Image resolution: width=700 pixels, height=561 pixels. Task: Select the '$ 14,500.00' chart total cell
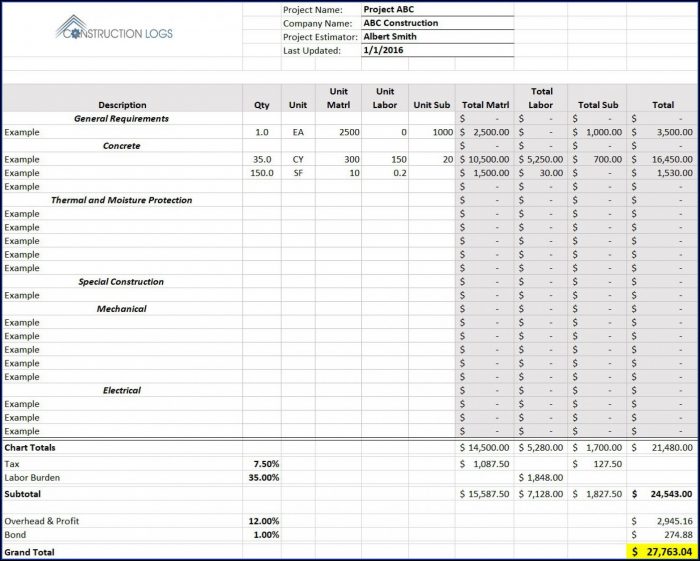tap(485, 448)
